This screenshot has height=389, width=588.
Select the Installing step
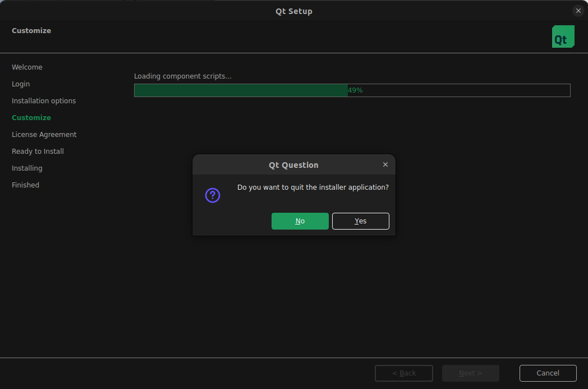[x=27, y=168]
